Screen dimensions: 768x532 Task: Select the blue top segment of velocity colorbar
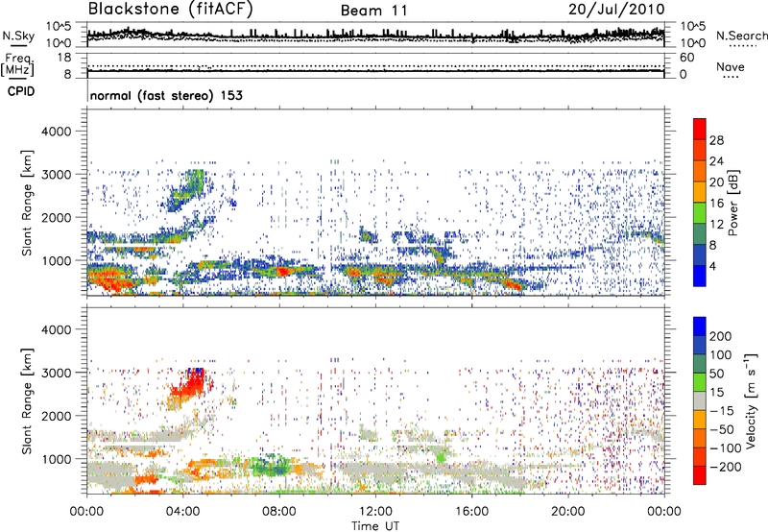(x=700, y=326)
